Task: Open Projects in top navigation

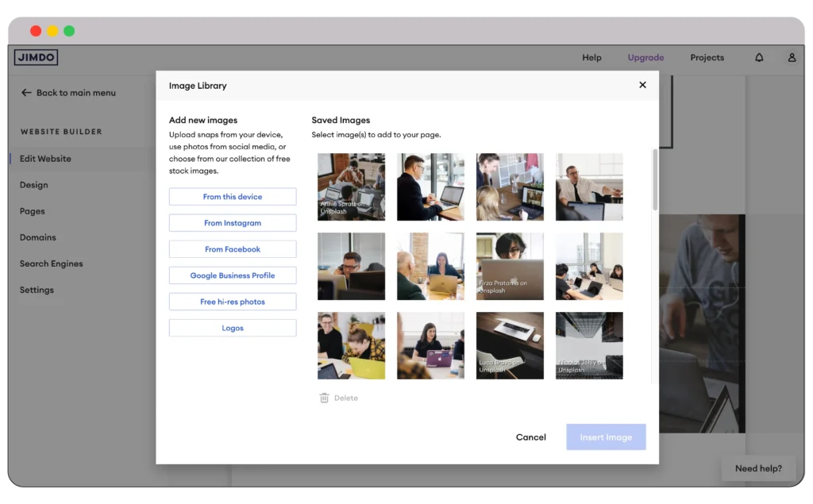Action: pos(707,58)
